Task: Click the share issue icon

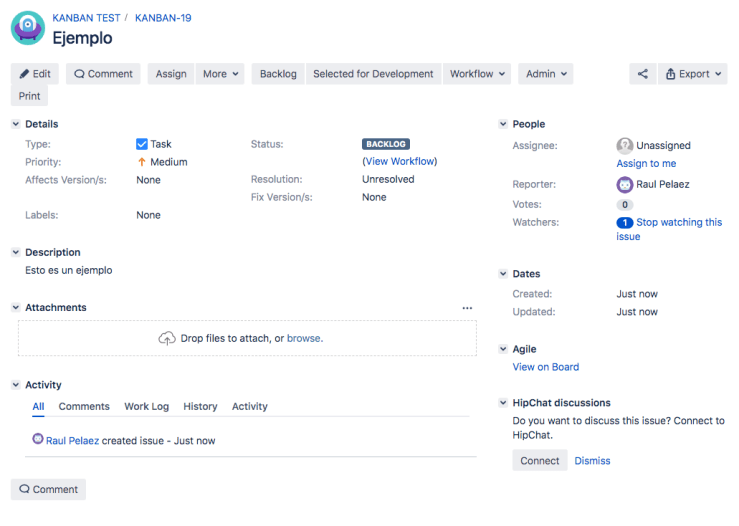Action: (x=642, y=74)
